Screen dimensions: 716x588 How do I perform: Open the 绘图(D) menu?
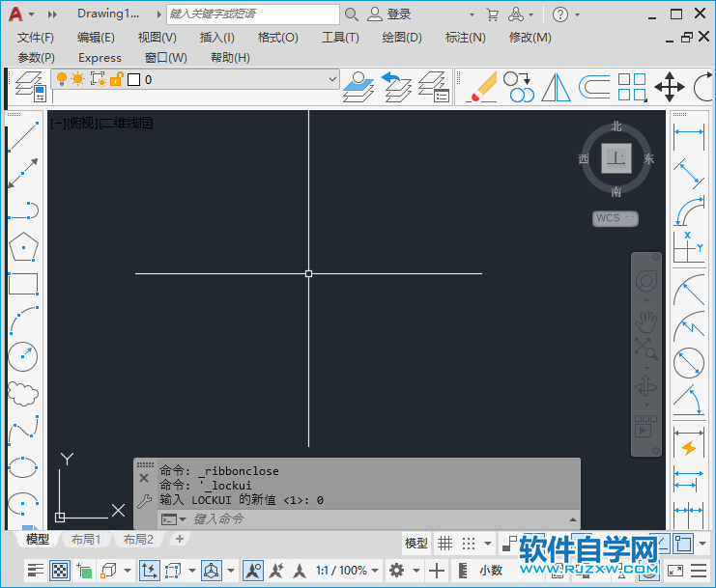click(x=402, y=38)
